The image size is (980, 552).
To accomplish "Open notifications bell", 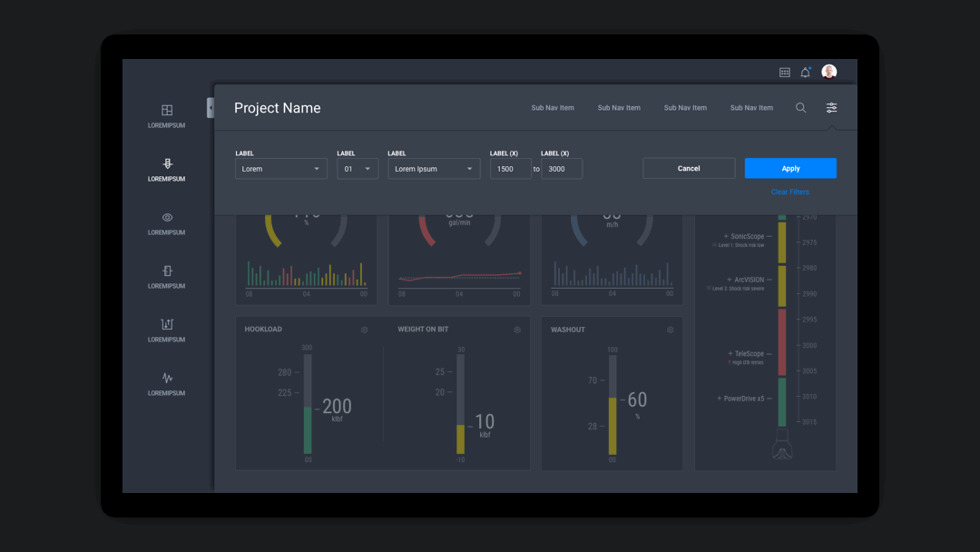I will (x=805, y=72).
